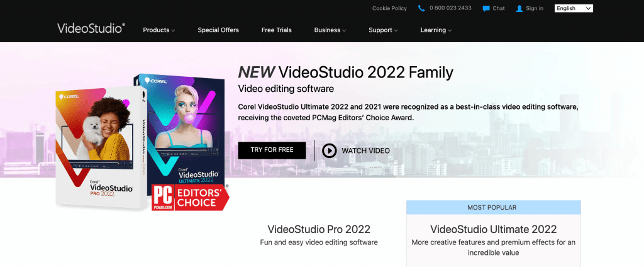Open Free Trials in navigation
Image resolution: width=644 pixels, height=267 pixels.
click(277, 30)
